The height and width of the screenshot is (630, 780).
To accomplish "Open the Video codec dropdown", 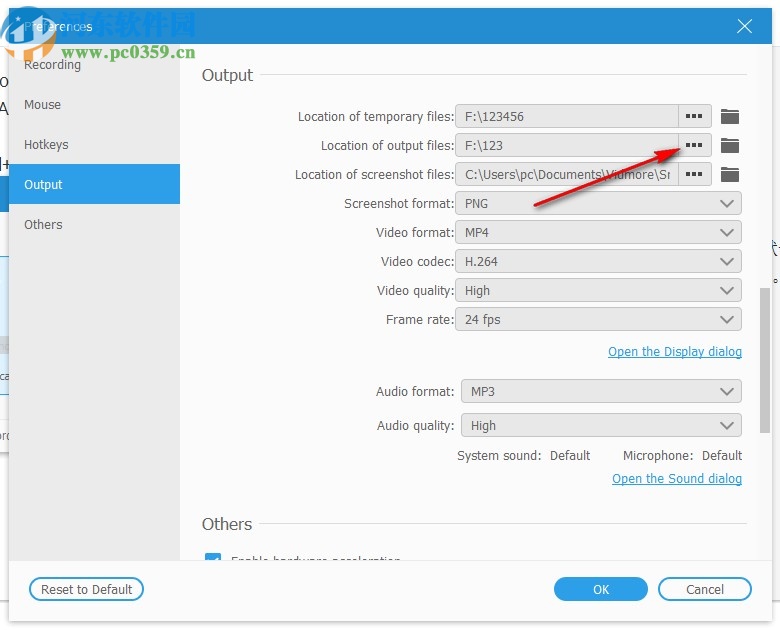I will click(x=598, y=261).
